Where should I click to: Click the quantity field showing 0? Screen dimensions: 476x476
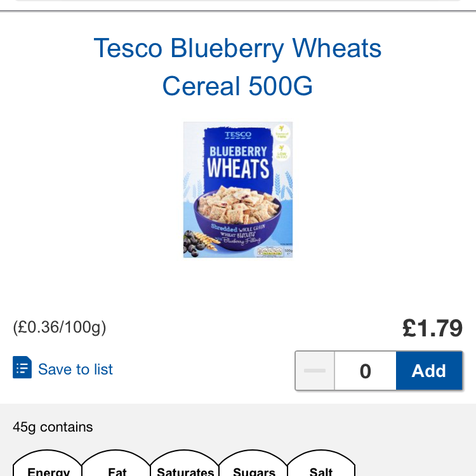(x=365, y=371)
